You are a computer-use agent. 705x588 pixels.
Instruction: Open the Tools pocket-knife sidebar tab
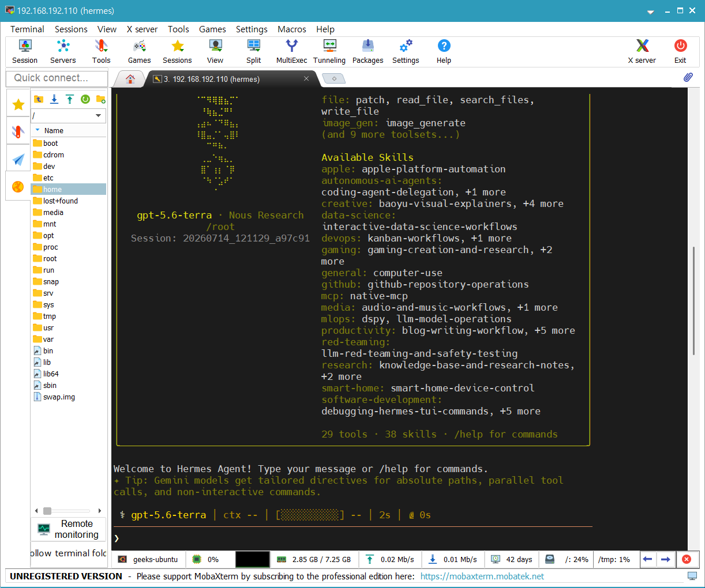click(x=18, y=132)
